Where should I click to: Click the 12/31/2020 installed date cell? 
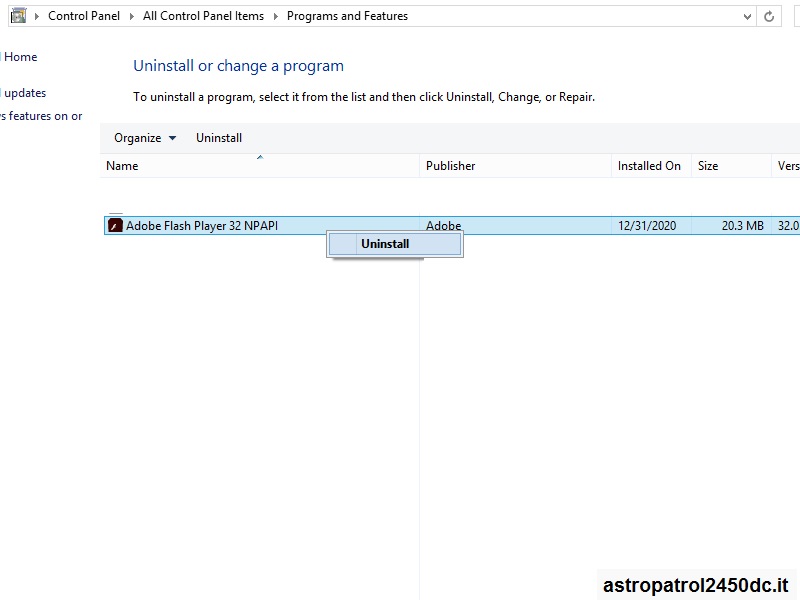point(647,226)
